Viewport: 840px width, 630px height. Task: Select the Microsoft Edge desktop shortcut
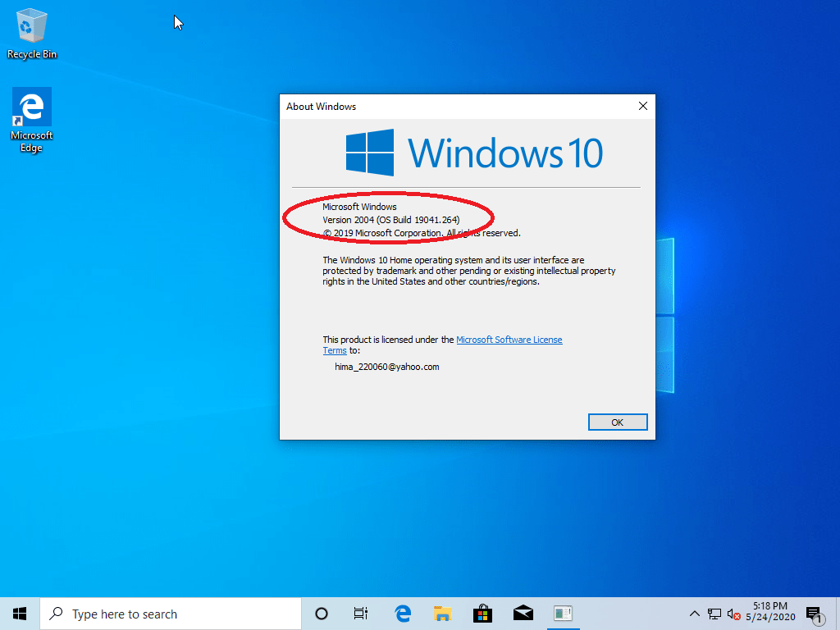point(32,120)
